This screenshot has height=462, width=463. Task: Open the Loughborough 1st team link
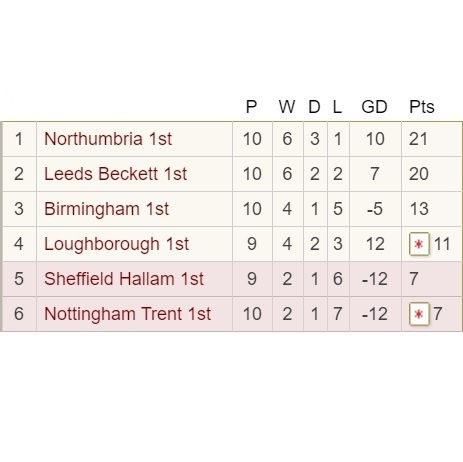coord(117,244)
